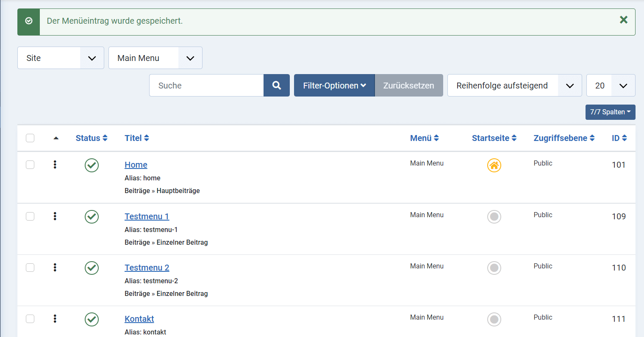Click 'Public' access cell in Testmenu 2 row
Image resolution: width=644 pixels, height=337 pixels.
pos(543,266)
